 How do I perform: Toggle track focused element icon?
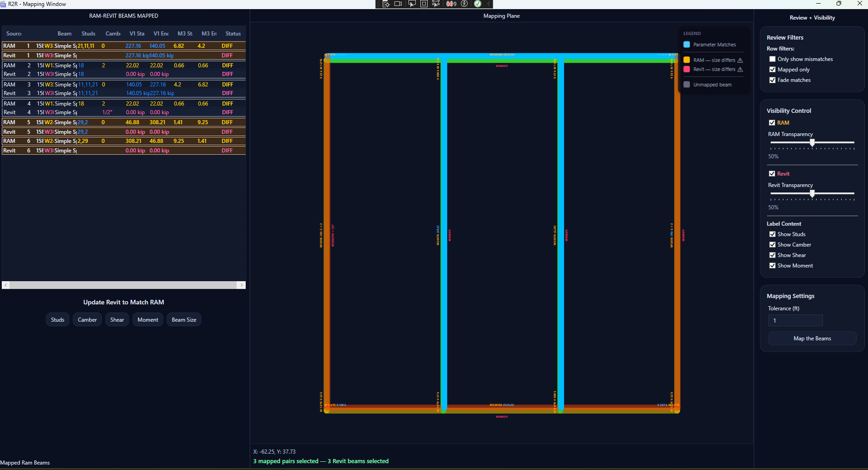tap(435, 4)
